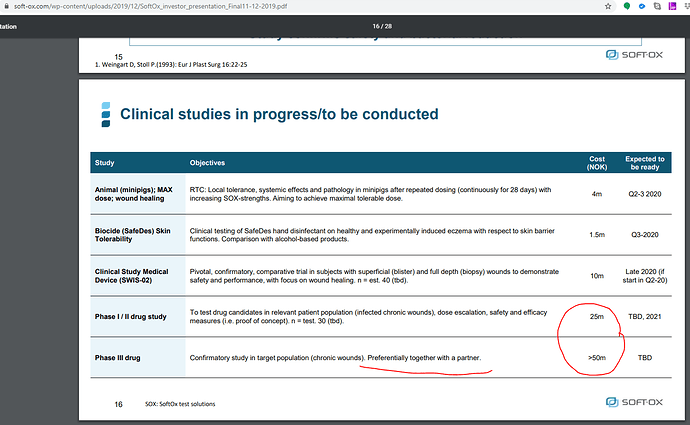Screen dimensions: 690x425
Task: Click the 'Cost (NOK)' column header
Action: 597,162
